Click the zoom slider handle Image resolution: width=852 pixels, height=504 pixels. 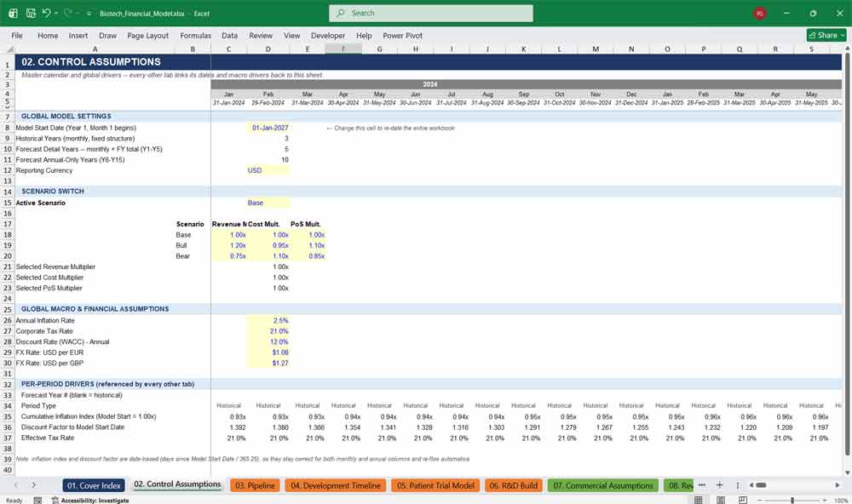[x=792, y=500]
